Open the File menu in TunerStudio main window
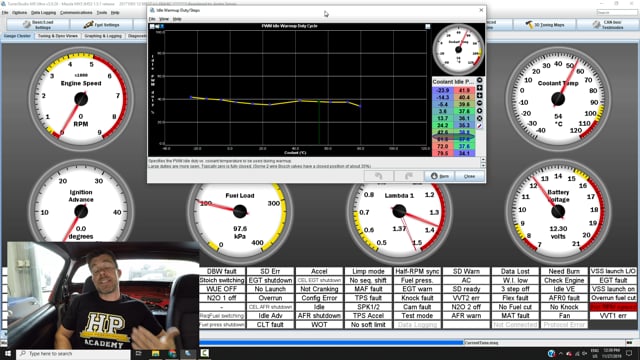Screen dimensions: 640x360 click(5, 13)
